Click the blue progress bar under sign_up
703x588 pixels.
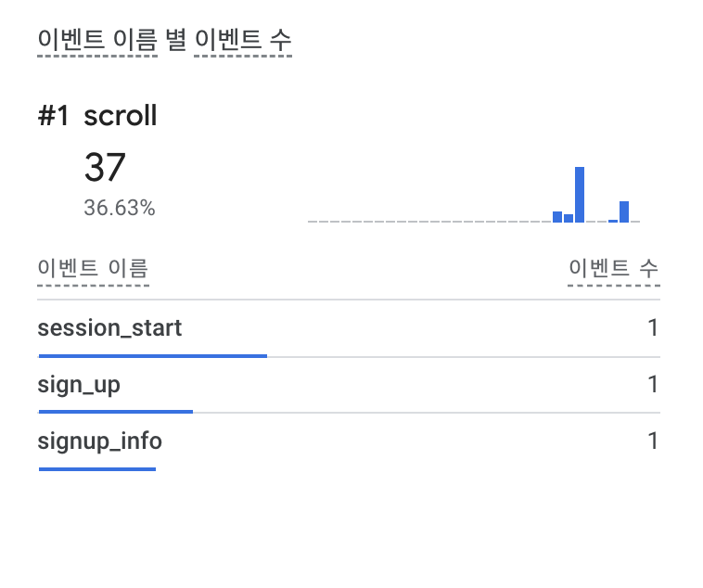(115, 411)
